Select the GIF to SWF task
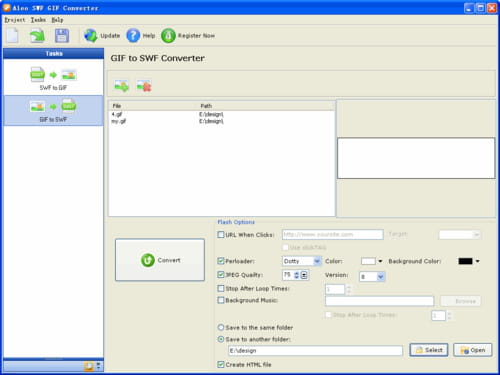Viewport: 500px width, 375px height. [x=53, y=110]
